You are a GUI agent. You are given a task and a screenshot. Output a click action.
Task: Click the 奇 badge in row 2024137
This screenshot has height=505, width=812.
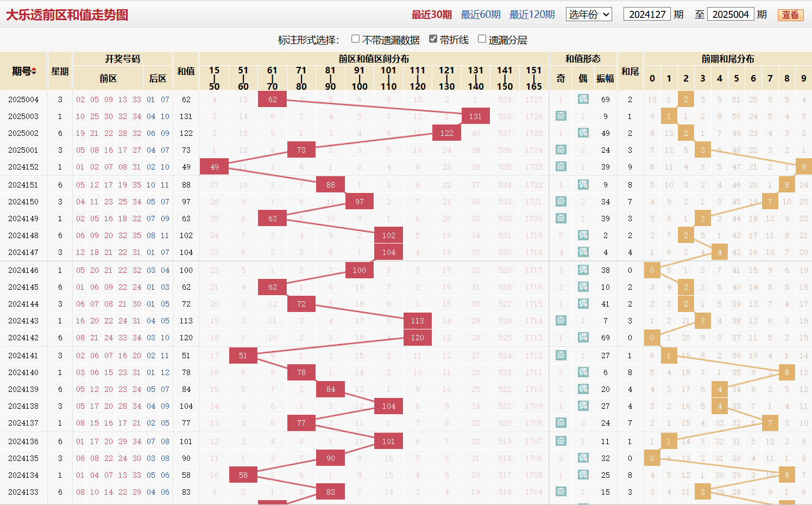pyautogui.click(x=561, y=423)
